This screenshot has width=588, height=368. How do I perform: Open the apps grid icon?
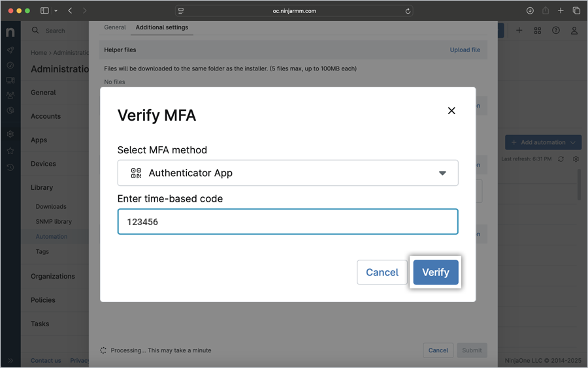(x=538, y=31)
